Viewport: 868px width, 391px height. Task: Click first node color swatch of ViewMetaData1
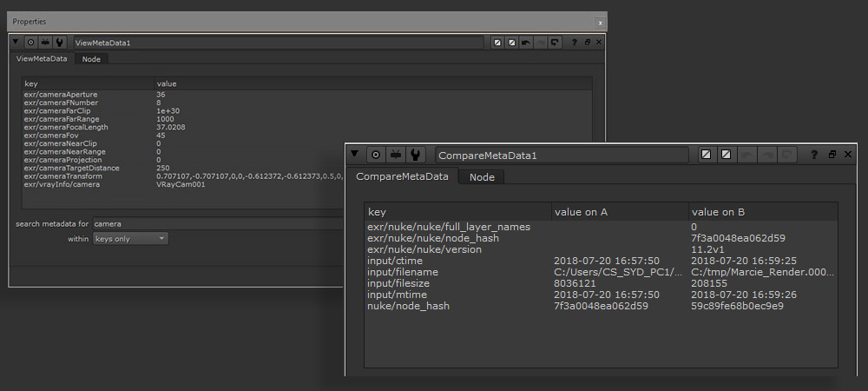pyautogui.click(x=497, y=43)
